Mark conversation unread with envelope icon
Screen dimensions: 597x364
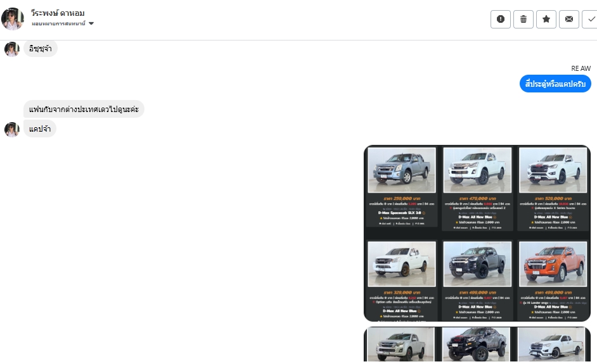click(x=569, y=19)
